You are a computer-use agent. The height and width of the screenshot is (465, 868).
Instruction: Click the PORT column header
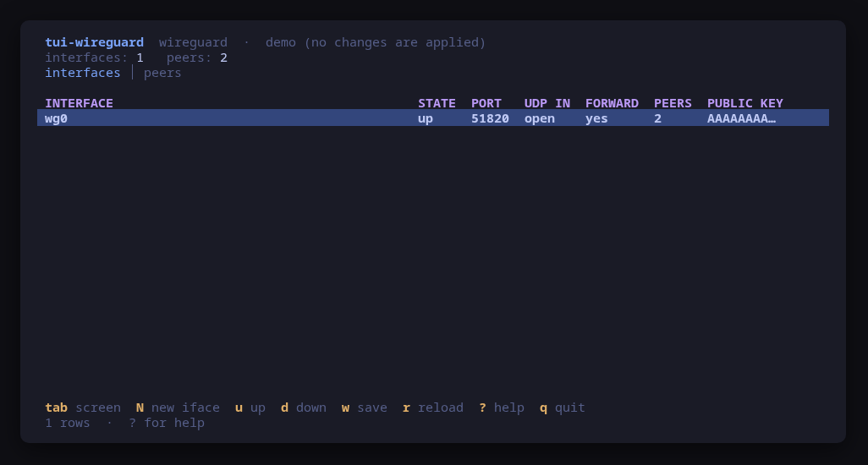[x=486, y=103]
